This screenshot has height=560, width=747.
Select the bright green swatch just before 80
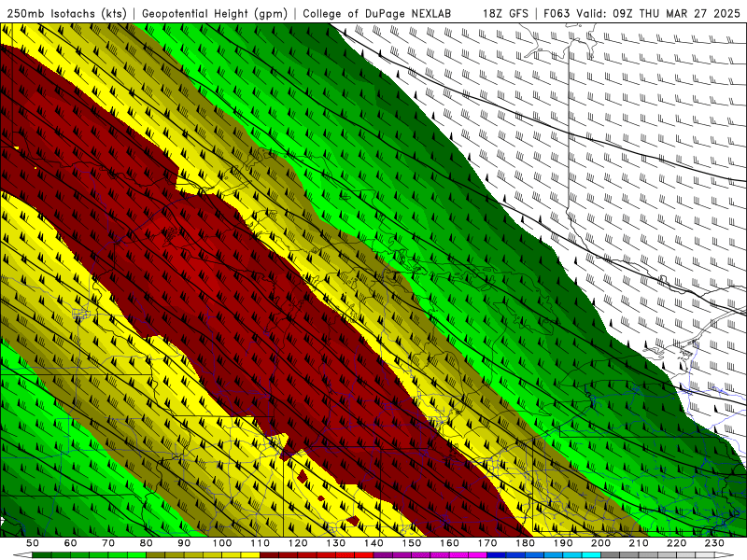coord(136,554)
